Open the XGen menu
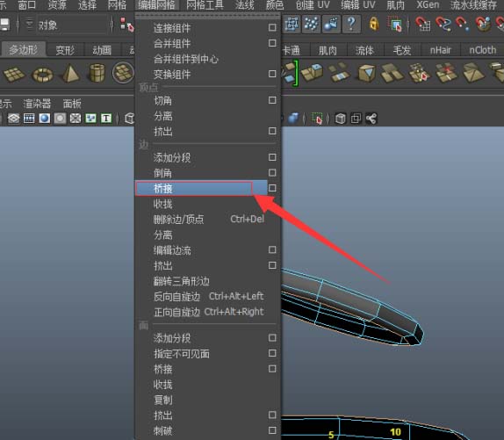Viewport: 504px width, 440px height. click(x=428, y=4)
